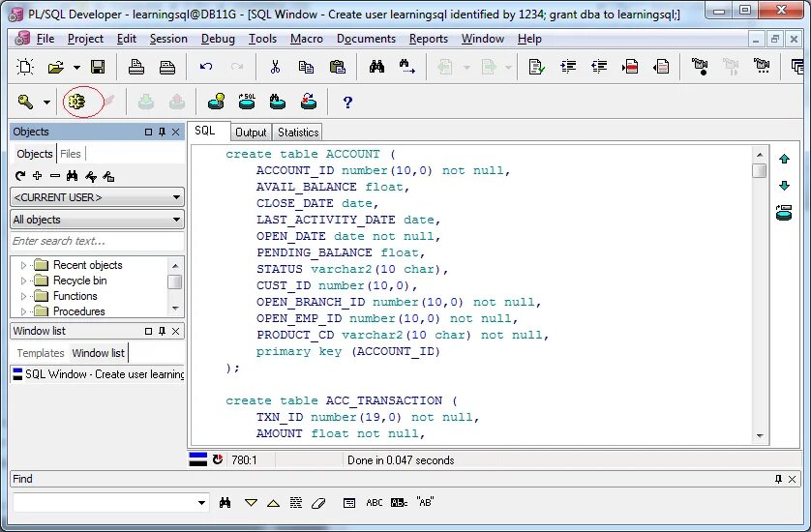This screenshot has width=811, height=532.
Task: Paste using the clipboard icon
Action: click(x=337, y=67)
